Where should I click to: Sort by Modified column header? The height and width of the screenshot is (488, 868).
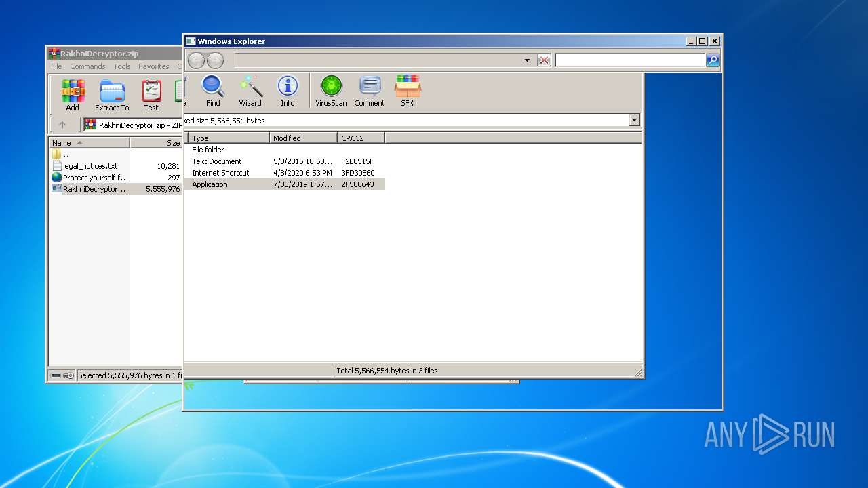(x=304, y=138)
